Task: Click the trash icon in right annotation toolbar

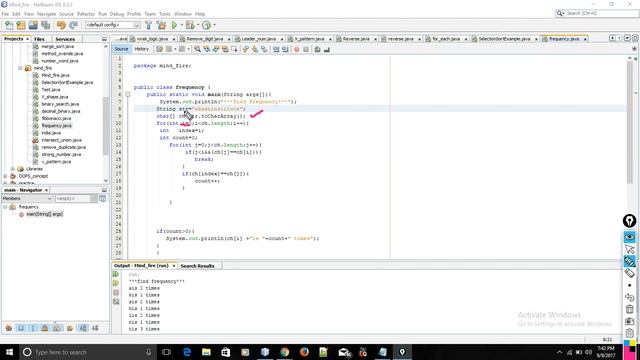Action: coord(629,309)
